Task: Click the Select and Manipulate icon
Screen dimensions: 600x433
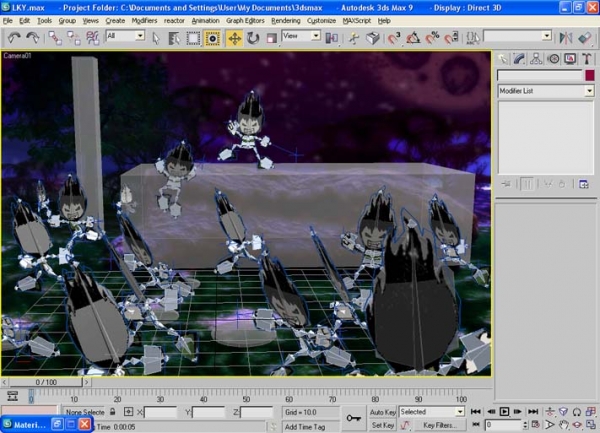Action: 354,38
